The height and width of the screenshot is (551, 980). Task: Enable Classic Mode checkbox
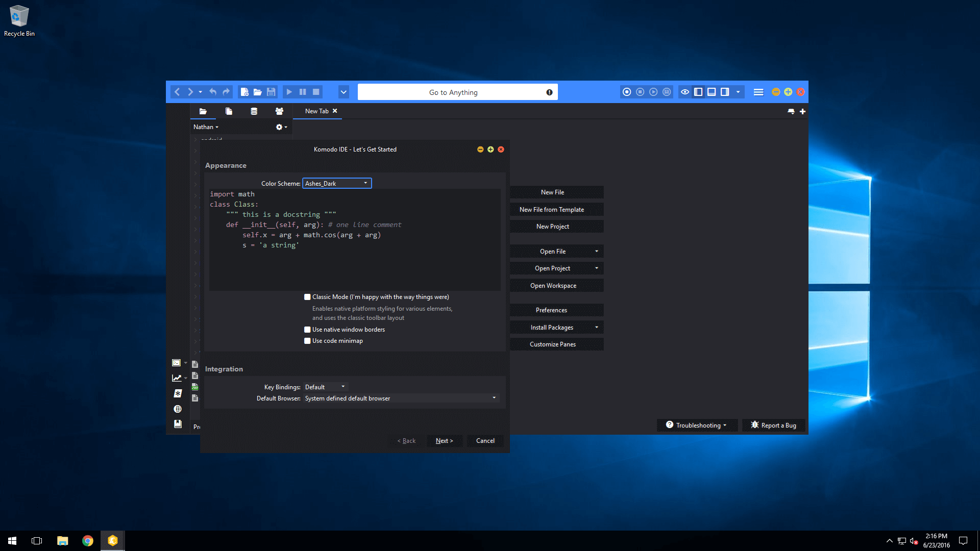(307, 297)
